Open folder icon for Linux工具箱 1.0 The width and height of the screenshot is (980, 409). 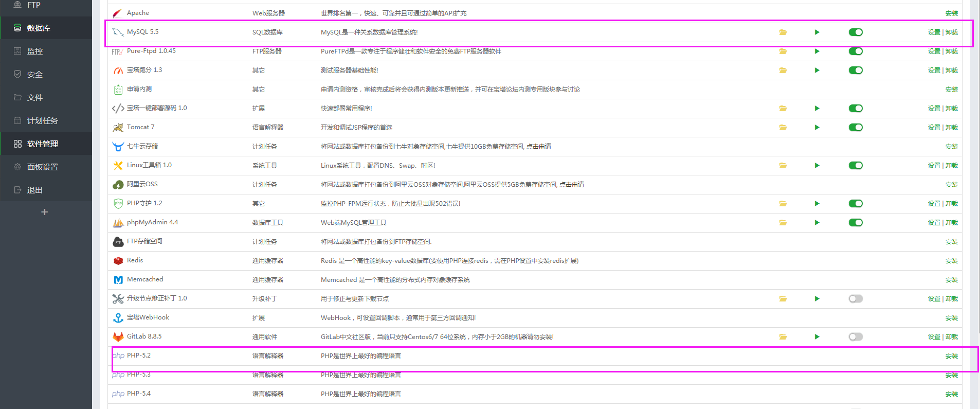(783, 166)
